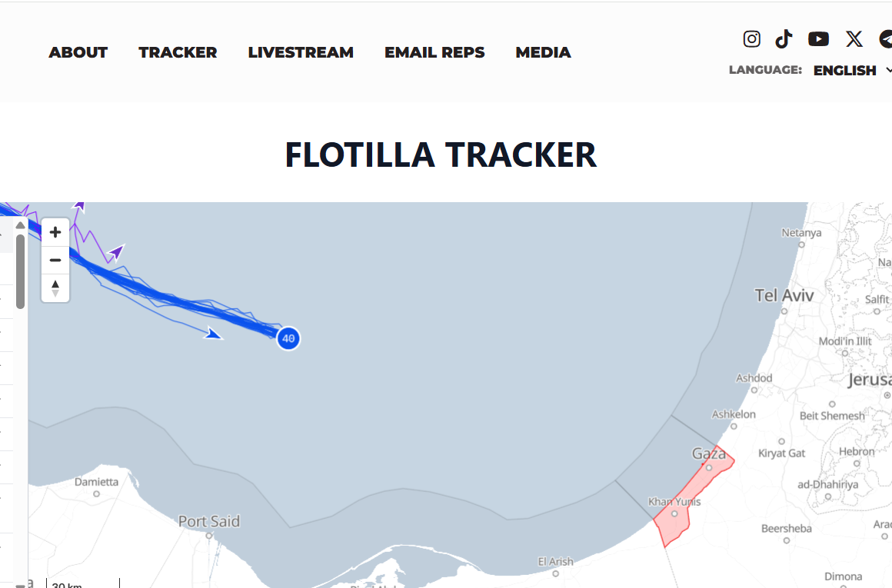Click the Email Reps link
The height and width of the screenshot is (588, 892).
(434, 52)
